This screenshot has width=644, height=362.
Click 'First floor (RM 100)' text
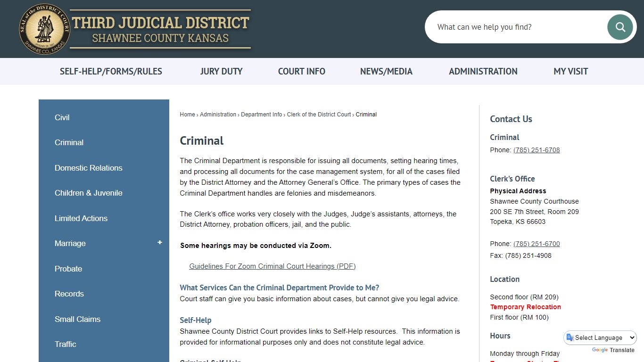[x=519, y=317]
